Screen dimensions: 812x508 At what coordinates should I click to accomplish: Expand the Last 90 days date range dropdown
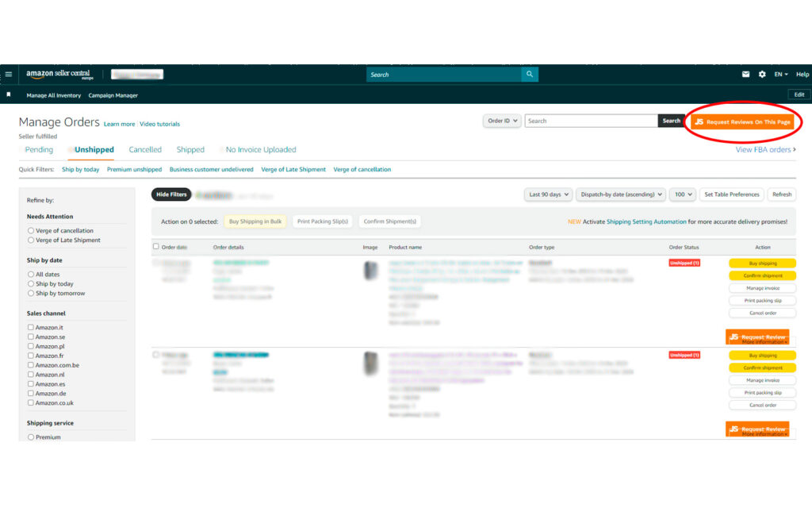tap(549, 194)
